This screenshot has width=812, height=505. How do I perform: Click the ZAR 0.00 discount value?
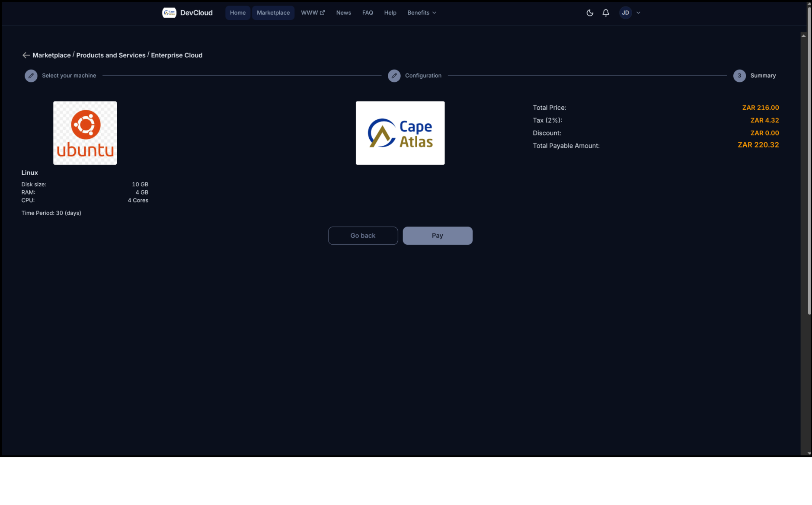click(764, 133)
